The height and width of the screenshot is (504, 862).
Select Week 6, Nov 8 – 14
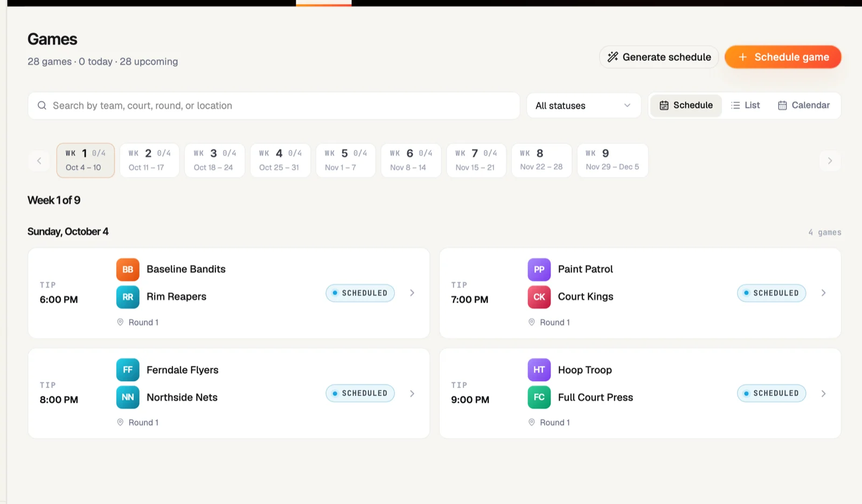(411, 160)
